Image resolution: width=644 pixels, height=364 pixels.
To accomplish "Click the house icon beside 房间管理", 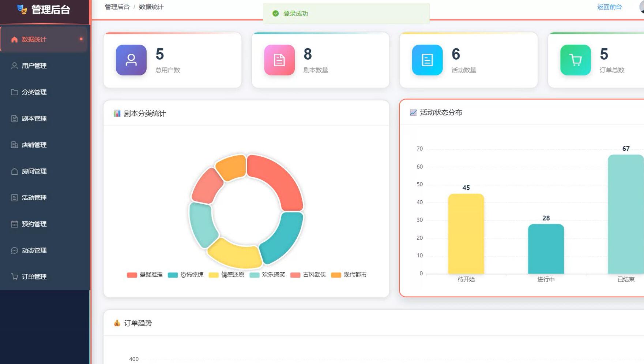I will (14, 171).
